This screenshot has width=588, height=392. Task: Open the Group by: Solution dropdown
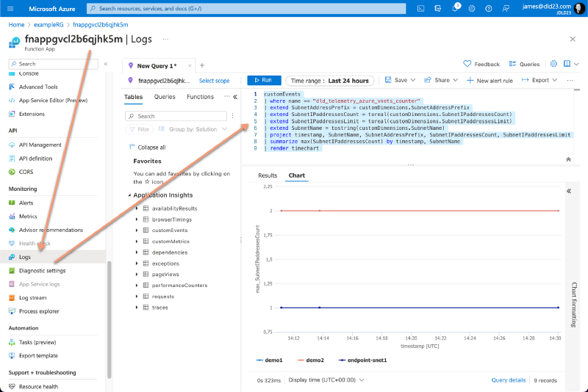click(193, 129)
